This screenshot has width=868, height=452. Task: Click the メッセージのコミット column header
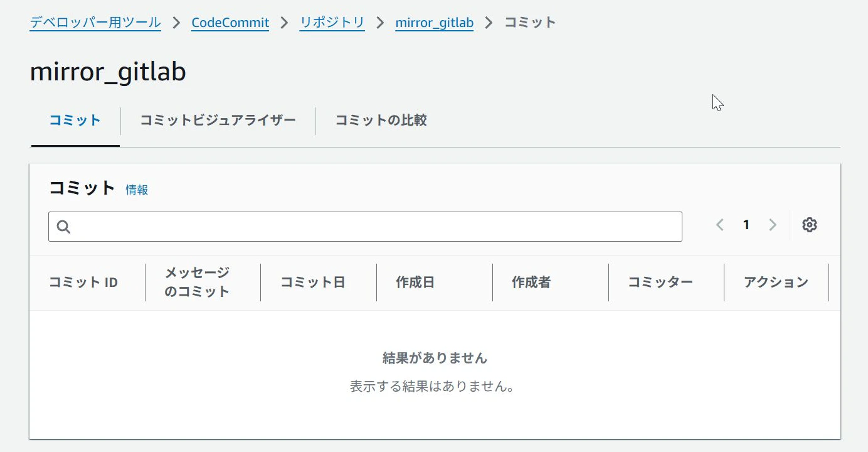197,282
